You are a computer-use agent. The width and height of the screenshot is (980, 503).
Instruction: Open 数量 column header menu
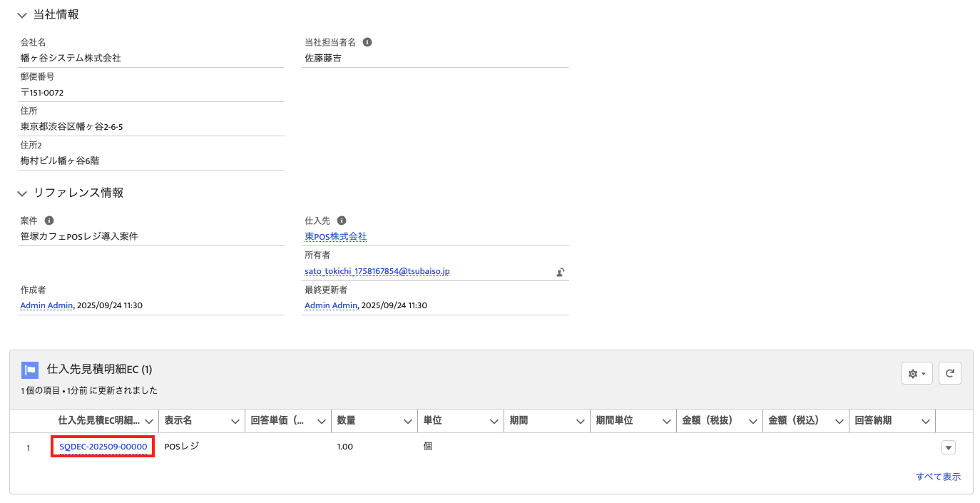tap(408, 422)
